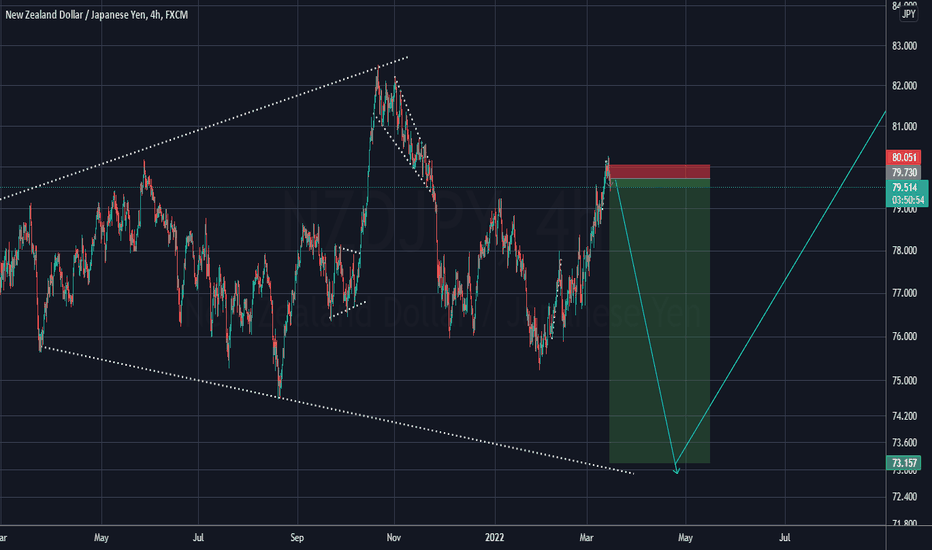The image size is (932, 550).
Task: Select the red 80.051 stop price label
Action: [903, 158]
